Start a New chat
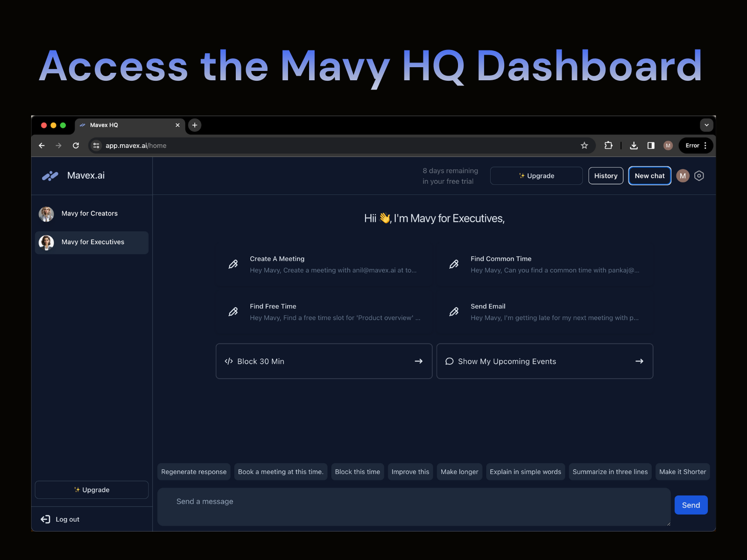This screenshot has width=747, height=560. point(650,176)
